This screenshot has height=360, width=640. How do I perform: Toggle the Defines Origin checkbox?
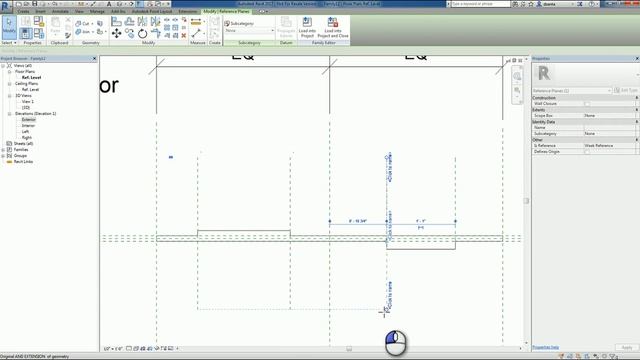click(x=587, y=151)
